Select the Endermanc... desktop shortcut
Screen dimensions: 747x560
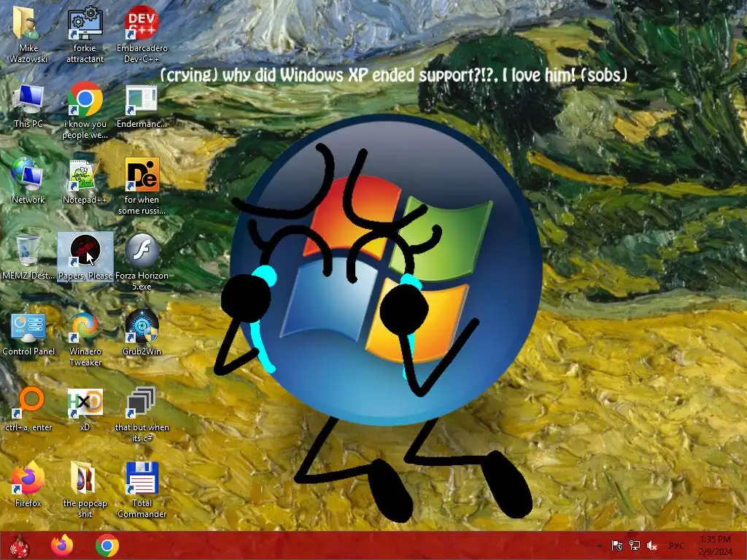[x=142, y=106]
